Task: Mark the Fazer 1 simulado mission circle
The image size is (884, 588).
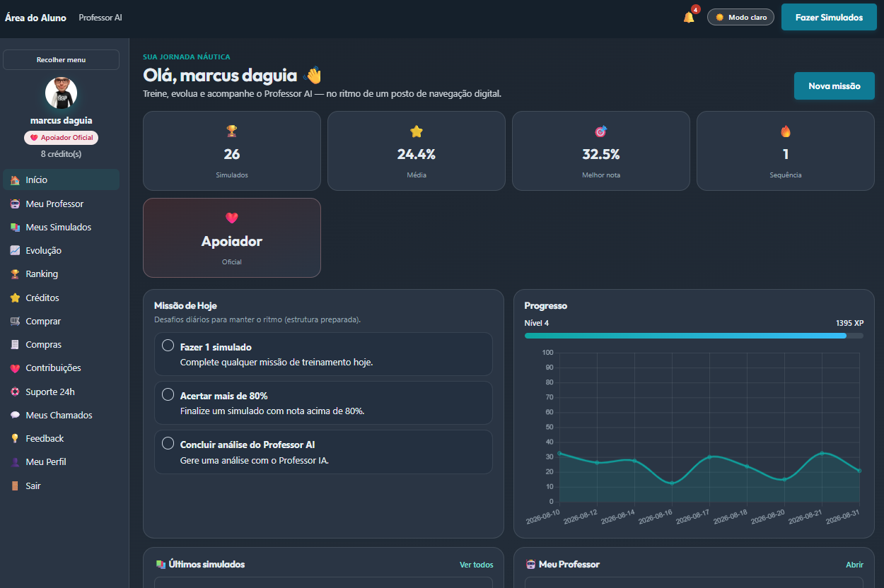Action: click(168, 346)
